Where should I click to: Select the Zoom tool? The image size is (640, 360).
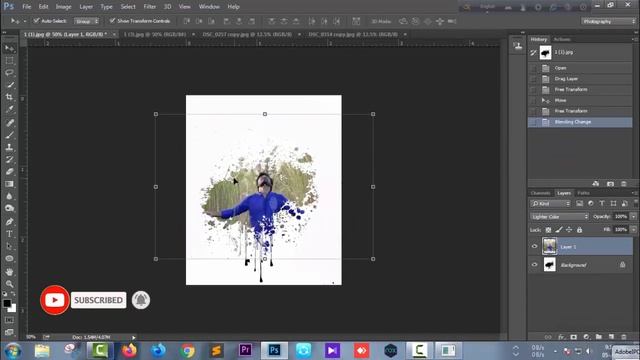point(9,284)
